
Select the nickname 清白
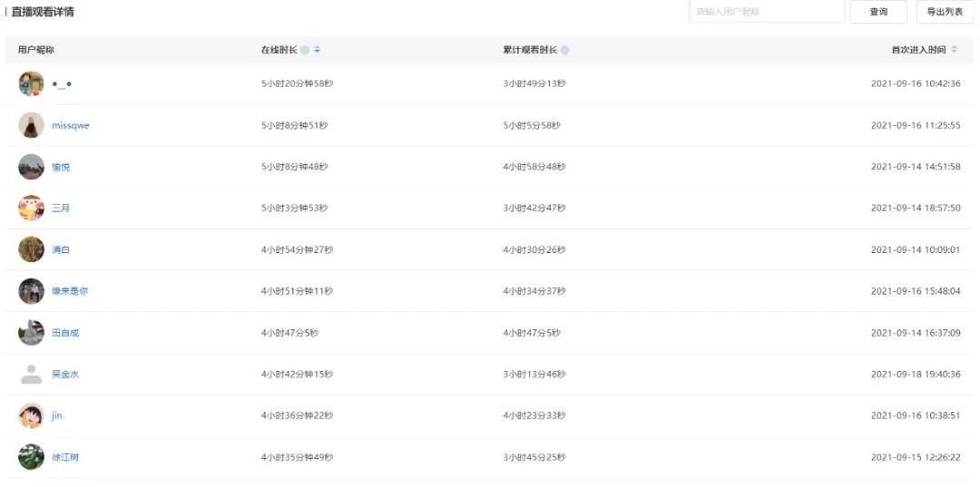pyautogui.click(x=61, y=249)
